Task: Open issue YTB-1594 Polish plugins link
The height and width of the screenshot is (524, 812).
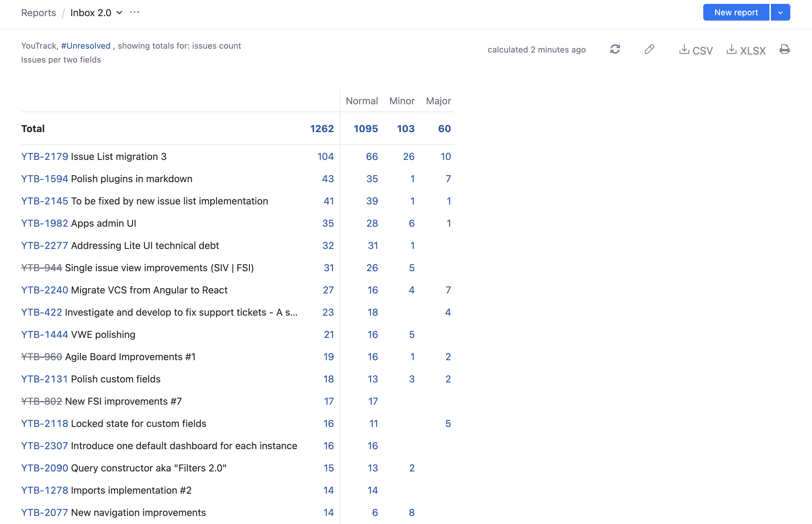Action: coord(44,179)
